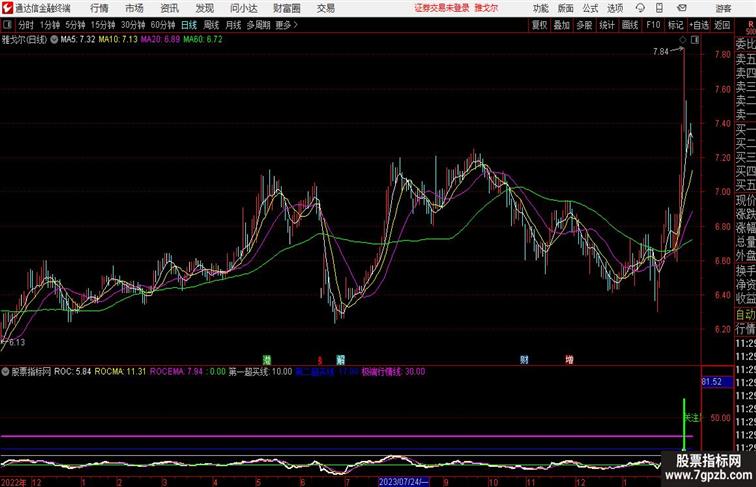Open the 发现 menu
The height and width of the screenshot is (487, 756).
point(204,8)
